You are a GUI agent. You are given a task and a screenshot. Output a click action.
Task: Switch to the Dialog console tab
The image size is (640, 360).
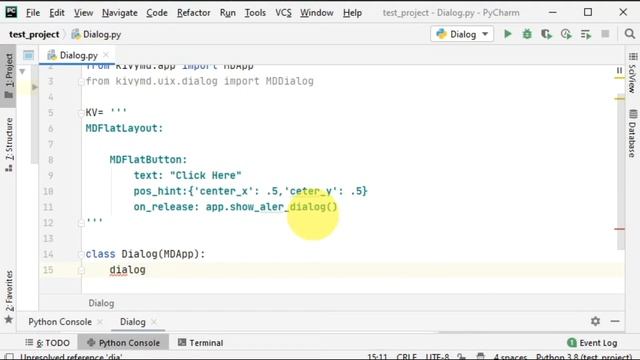click(x=132, y=322)
